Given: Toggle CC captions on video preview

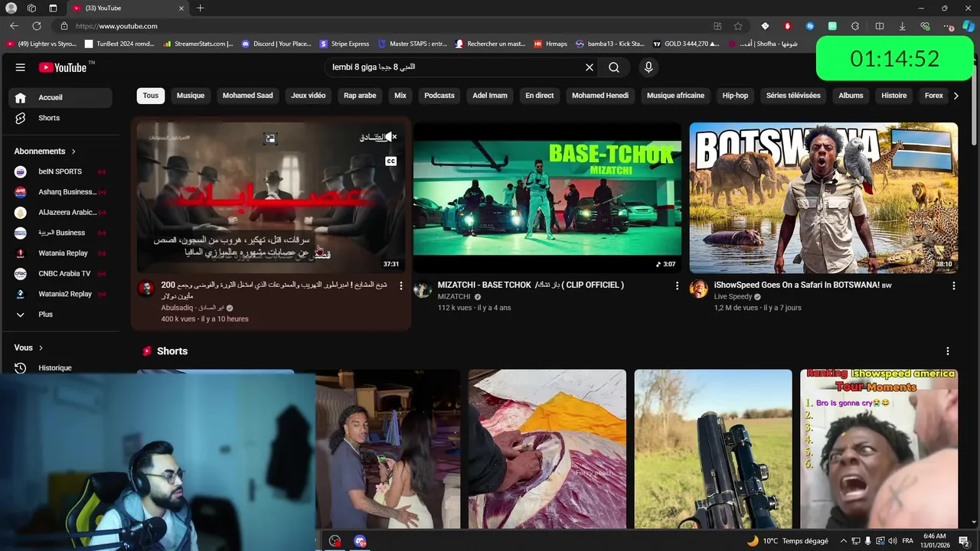Looking at the screenshot, I should pyautogui.click(x=390, y=161).
